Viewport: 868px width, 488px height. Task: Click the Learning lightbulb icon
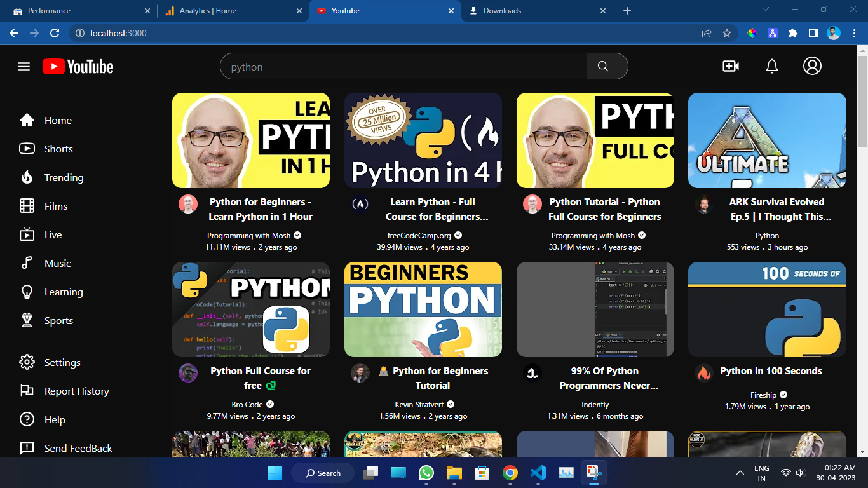coord(27,292)
